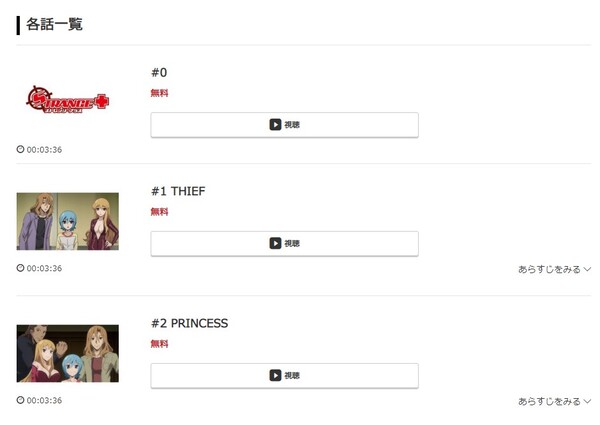Click the #2 PRINCESS episode title
The width and height of the screenshot is (600, 425).
tap(189, 323)
